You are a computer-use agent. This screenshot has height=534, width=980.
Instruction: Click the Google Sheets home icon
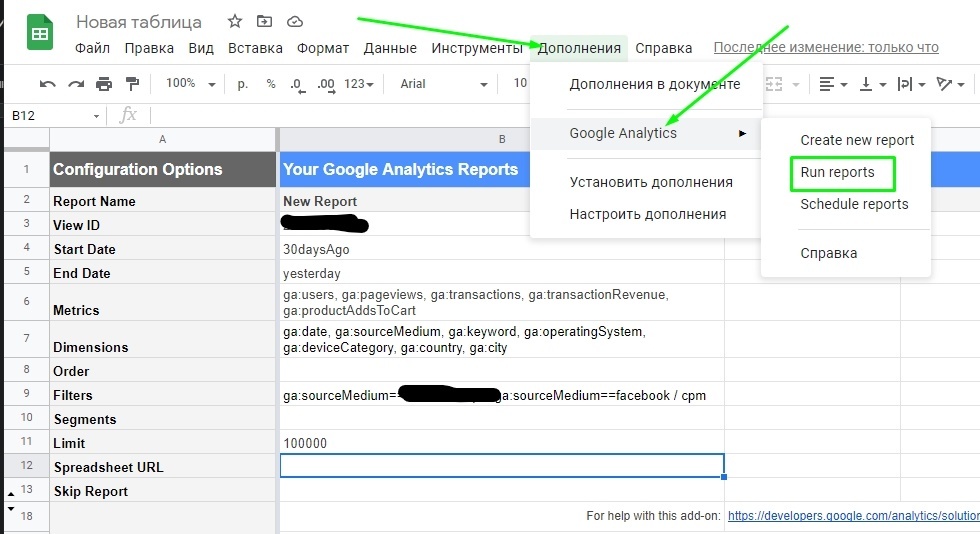pyautogui.click(x=40, y=33)
